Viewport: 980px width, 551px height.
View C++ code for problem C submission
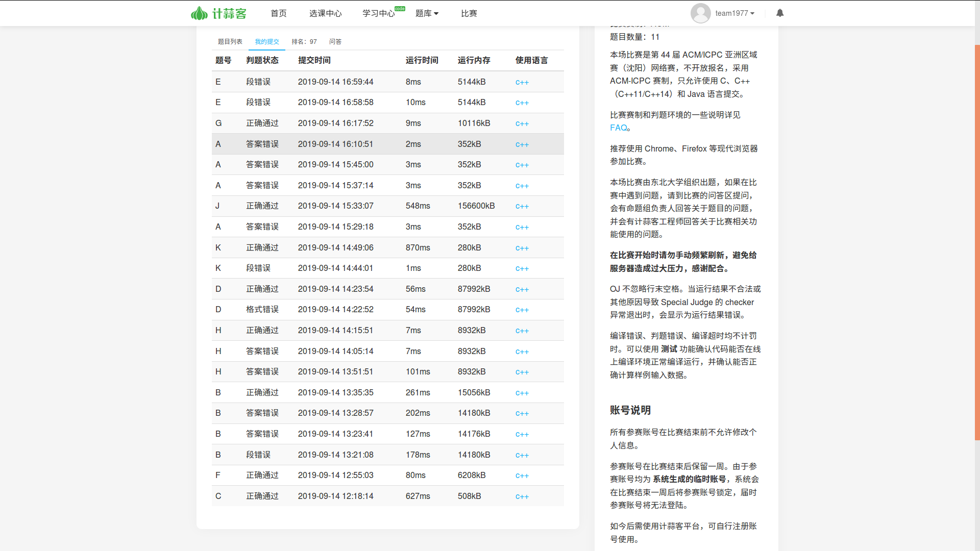coord(522,496)
